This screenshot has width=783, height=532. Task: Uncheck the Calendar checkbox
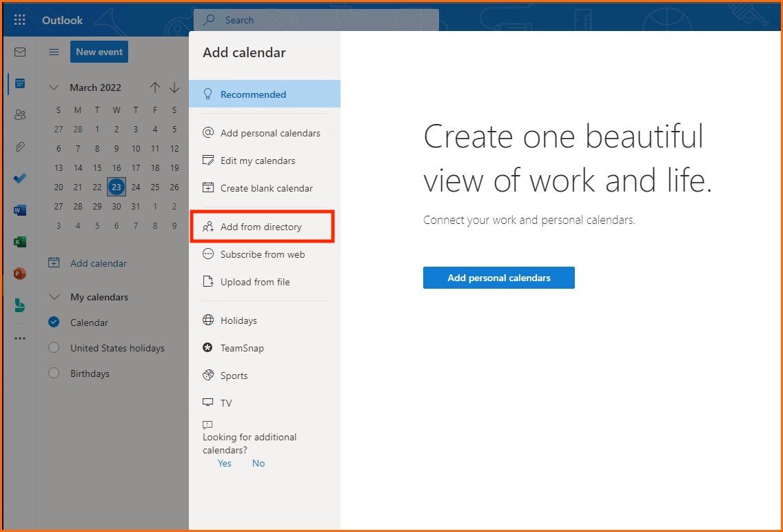point(54,323)
